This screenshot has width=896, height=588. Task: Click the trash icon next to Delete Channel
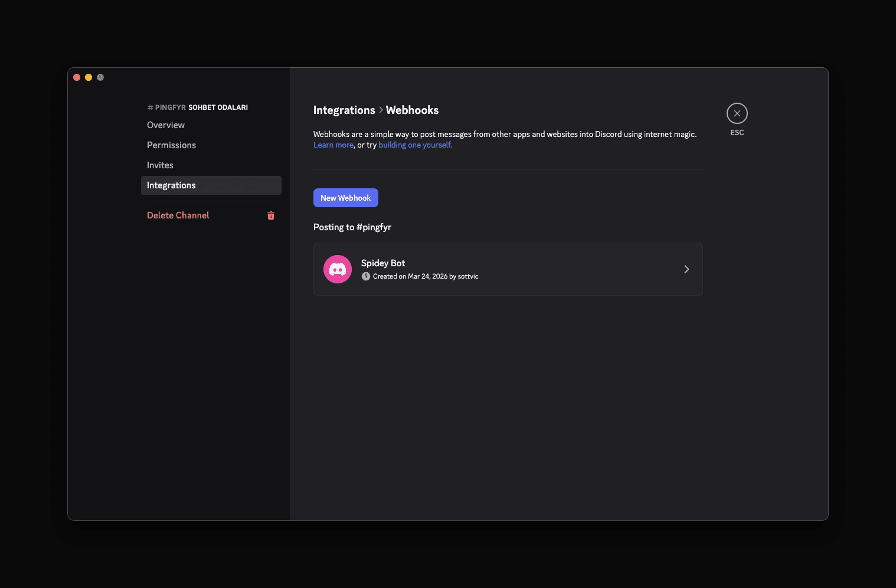(271, 215)
